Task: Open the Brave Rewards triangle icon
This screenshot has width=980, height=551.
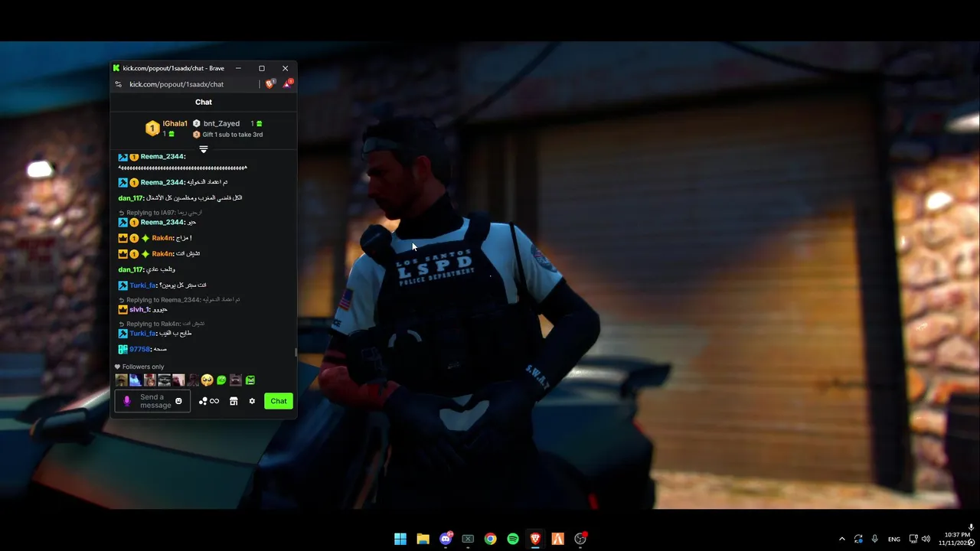Action: [287, 84]
